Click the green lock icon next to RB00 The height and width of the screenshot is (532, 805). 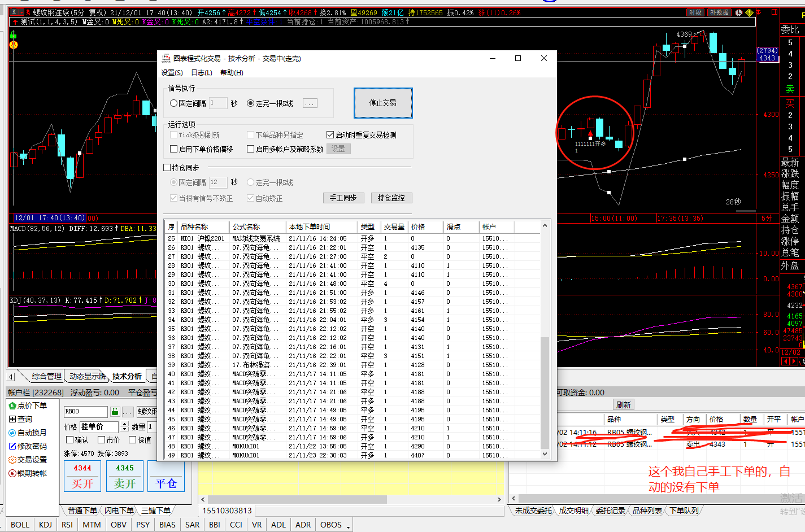point(115,412)
